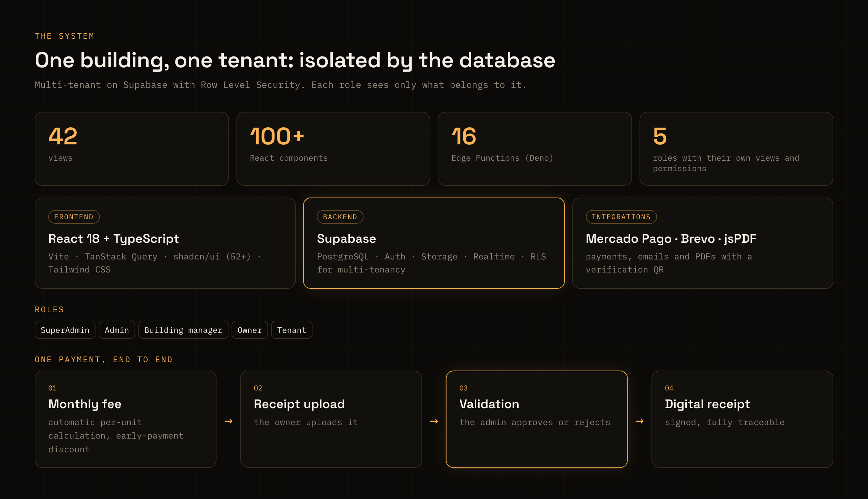Click the arrow after Validation card
Screen dimensions: 868x499
pyautogui.click(x=639, y=421)
